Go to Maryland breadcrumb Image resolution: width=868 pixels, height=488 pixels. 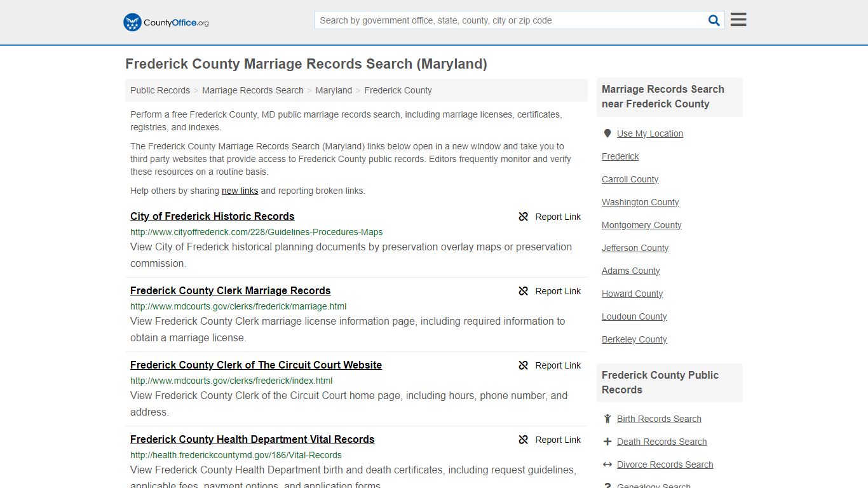pyautogui.click(x=334, y=90)
